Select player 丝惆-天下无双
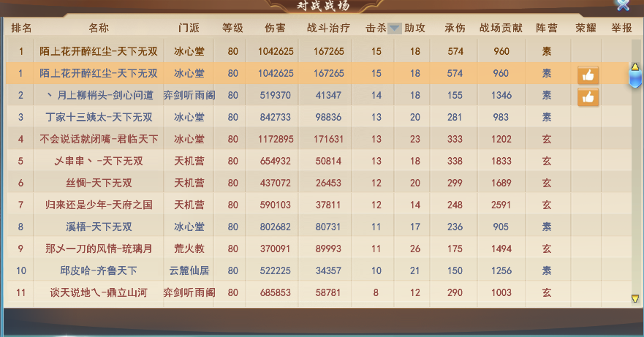Screen dimensions: 644x337 (x=99, y=183)
